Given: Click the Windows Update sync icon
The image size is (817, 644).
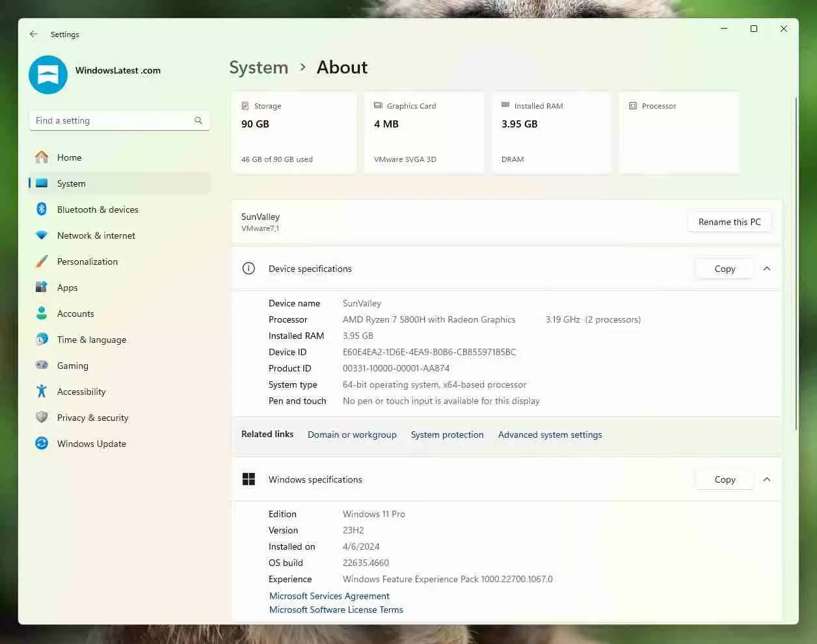Looking at the screenshot, I should tap(42, 444).
